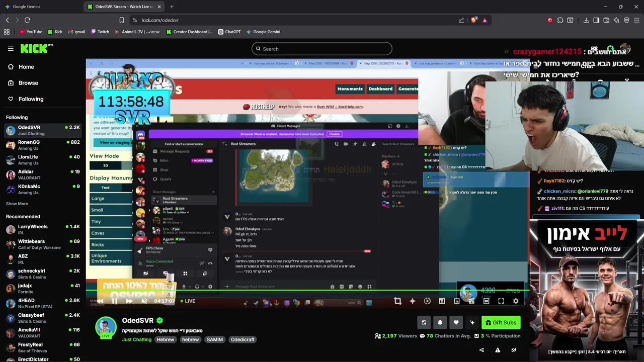Toggle the hide eye-slash icon
The width and height of the screenshot is (644, 362).
point(514,350)
